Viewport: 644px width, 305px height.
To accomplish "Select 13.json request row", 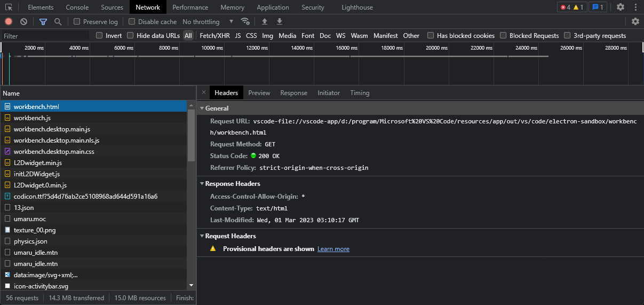I will coord(93,207).
